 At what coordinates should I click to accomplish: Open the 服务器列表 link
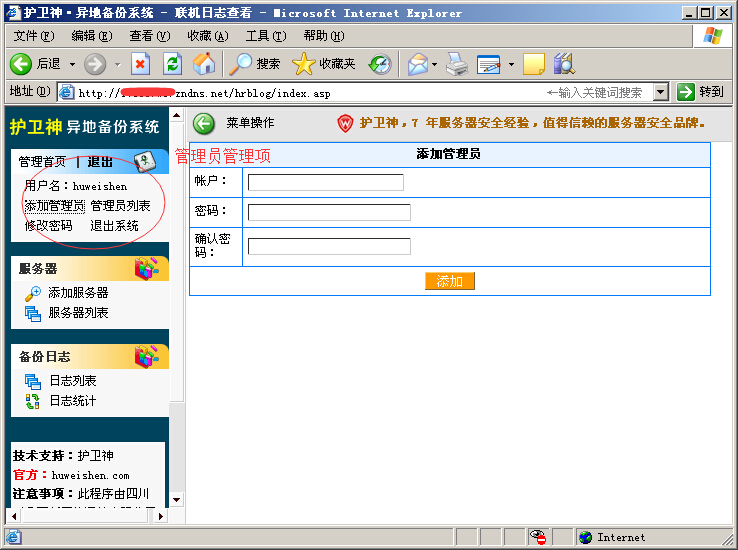coord(78,313)
